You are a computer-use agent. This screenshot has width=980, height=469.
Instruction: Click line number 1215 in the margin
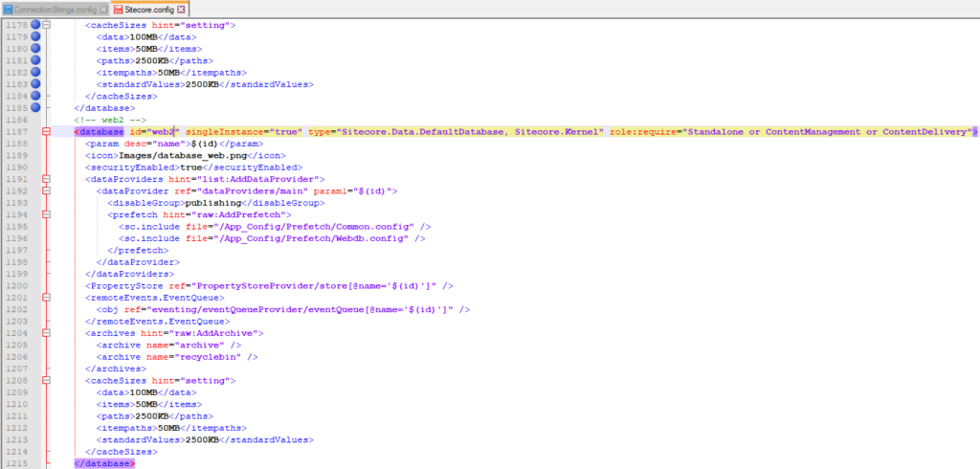(15, 463)
